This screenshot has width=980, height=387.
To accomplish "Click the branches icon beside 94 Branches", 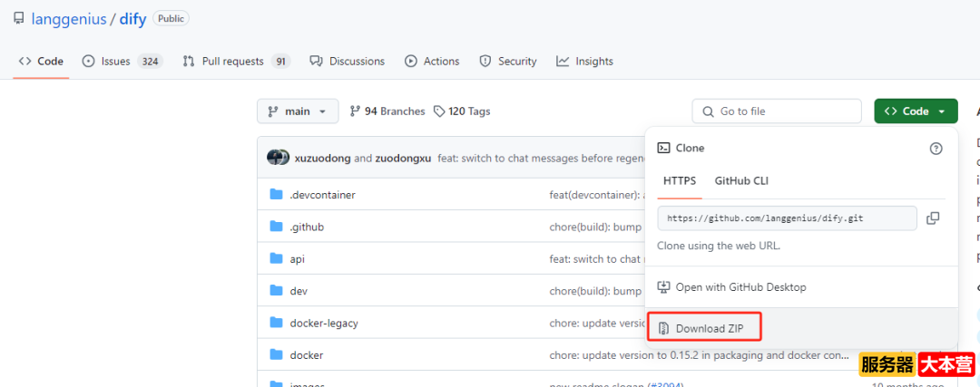I will coord(355,111).
